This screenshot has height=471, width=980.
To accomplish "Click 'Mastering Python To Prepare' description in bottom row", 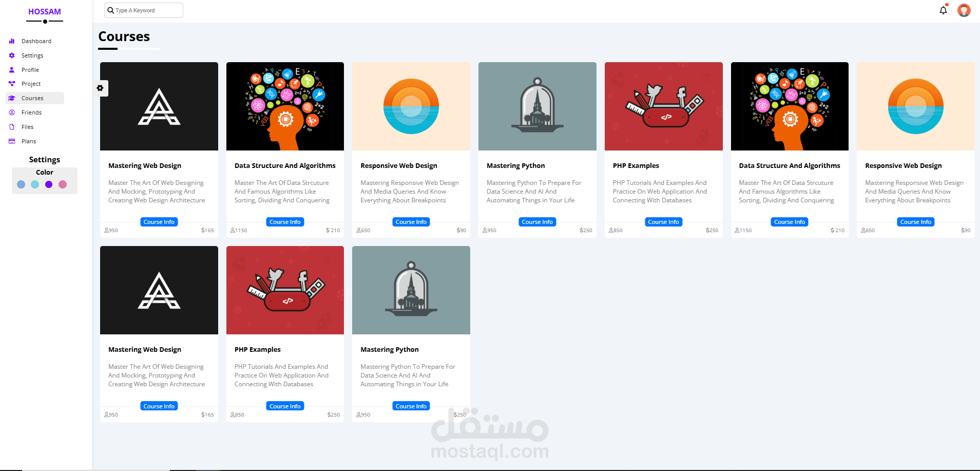I will pos(408,375).
